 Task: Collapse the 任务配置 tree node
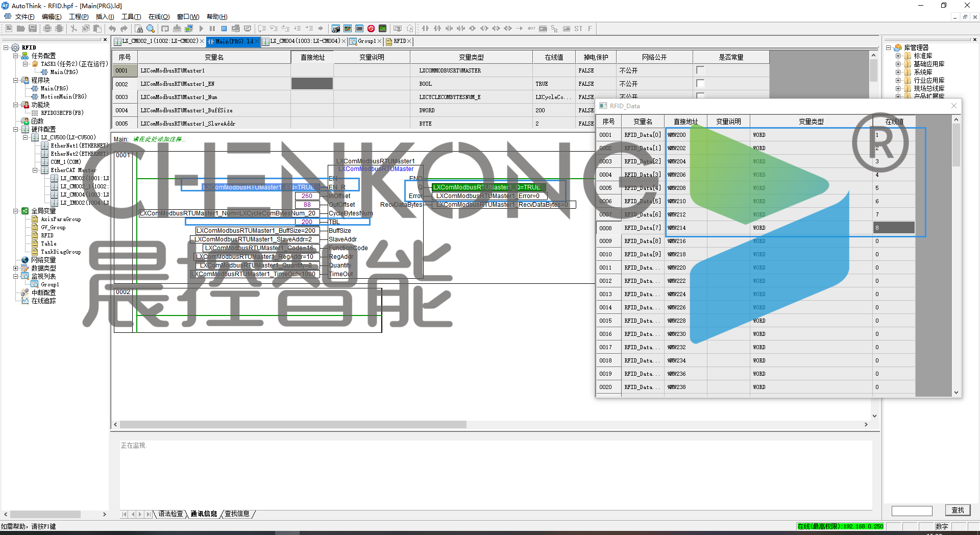coord(16,56)
